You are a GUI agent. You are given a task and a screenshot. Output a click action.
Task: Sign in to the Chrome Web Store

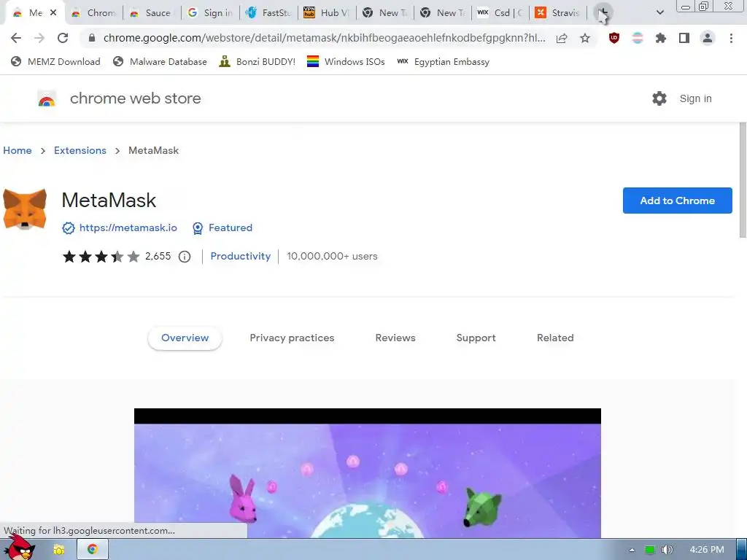pyautogui.click(x=695, y=98)
